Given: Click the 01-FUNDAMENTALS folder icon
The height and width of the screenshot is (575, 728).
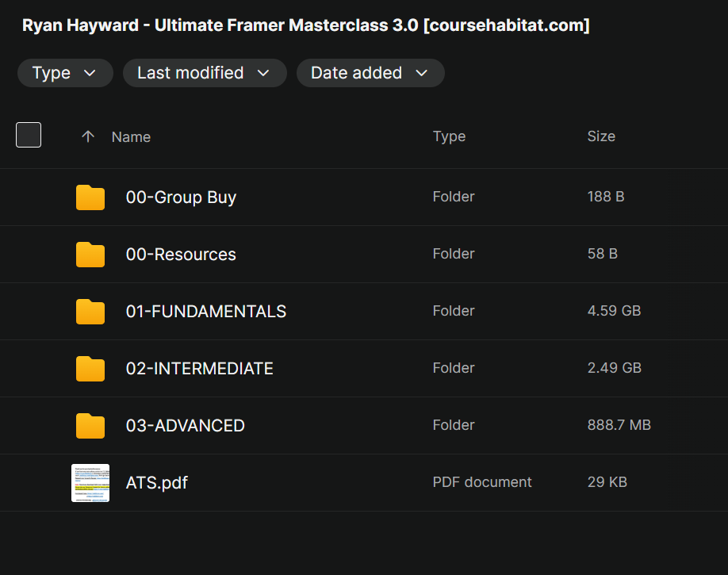Looking at the screenshot, I should pos(90,312).
